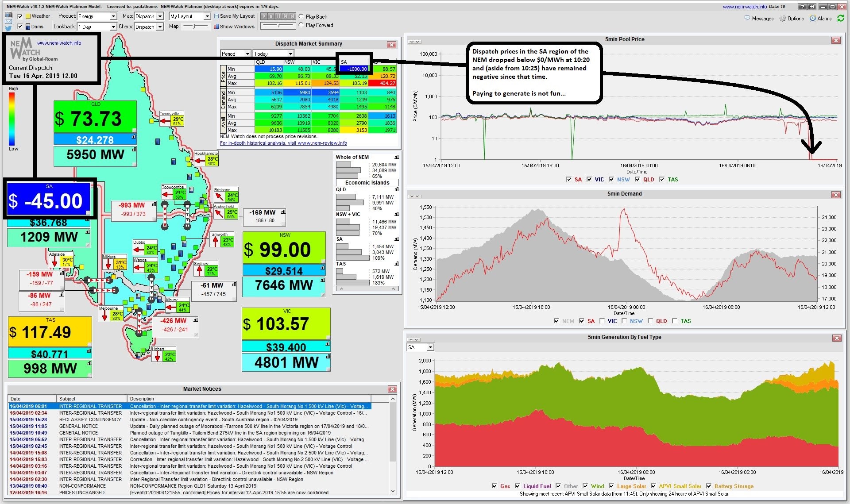Screen dimensions: 850x504
Task: Click the help question mark button
Action: (x=803, y=7)
